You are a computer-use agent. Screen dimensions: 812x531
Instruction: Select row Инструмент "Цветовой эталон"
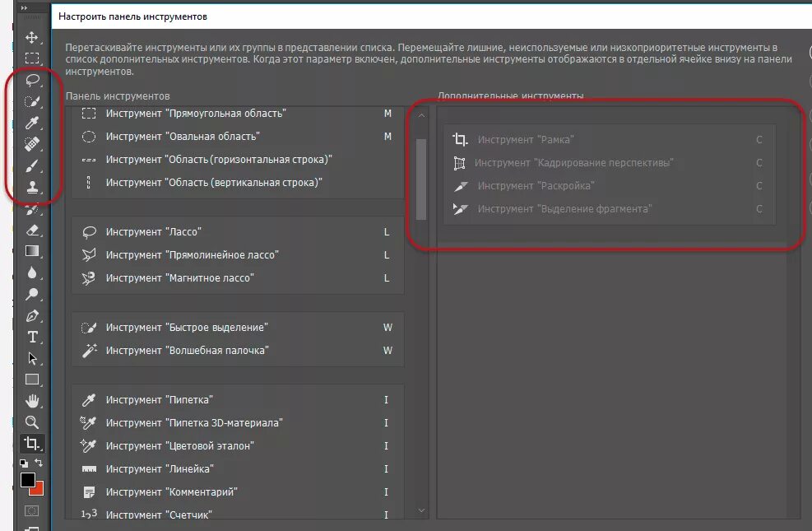click(238, 446)
